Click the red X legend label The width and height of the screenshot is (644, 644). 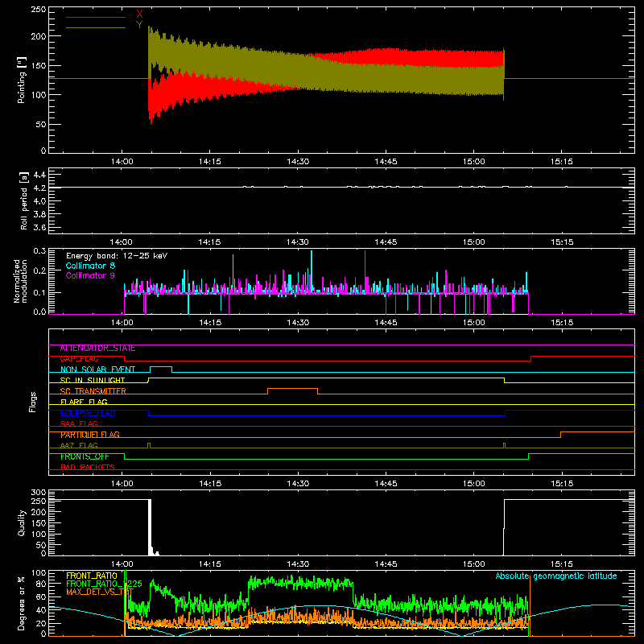(x=139, y=14)
